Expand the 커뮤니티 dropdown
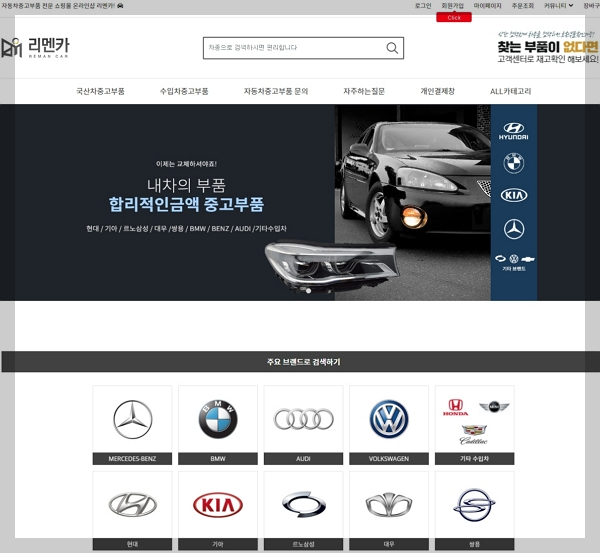600x553 pixels. tap(558, 6)
